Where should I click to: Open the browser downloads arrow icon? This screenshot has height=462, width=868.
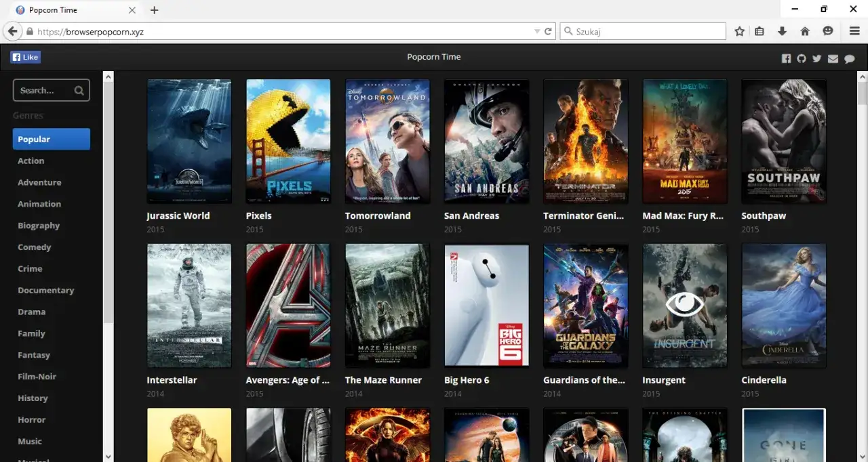[782, 31]
